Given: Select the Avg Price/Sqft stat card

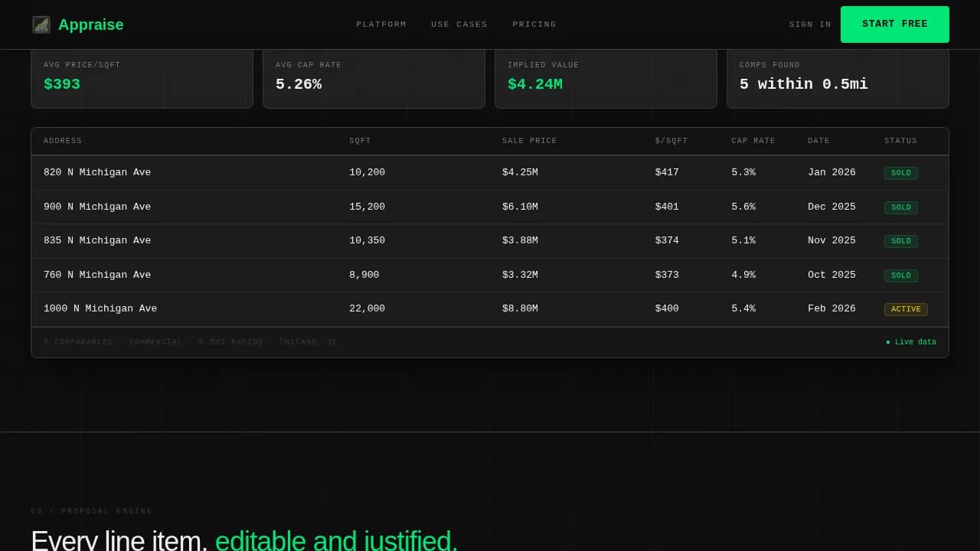Looking at the screenshot, I should (142, 78).
